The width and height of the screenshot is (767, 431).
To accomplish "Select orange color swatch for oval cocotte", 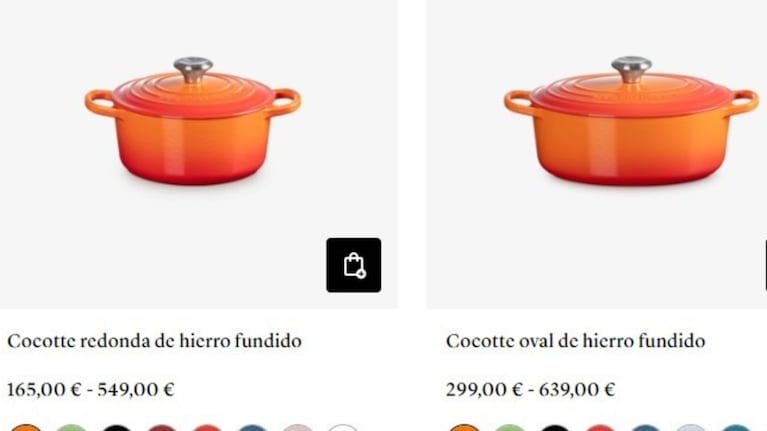I will click(464, 429).
